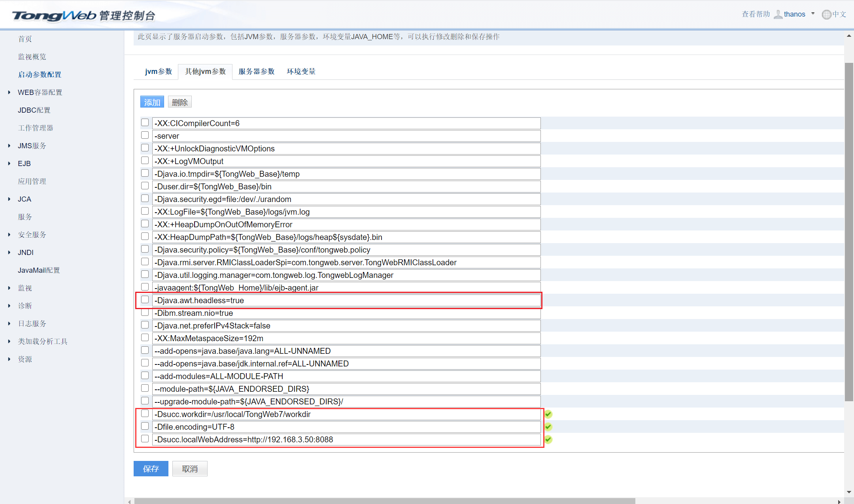Click the 保存 save button
854x504 pixels.
click(x=151, y=468)
